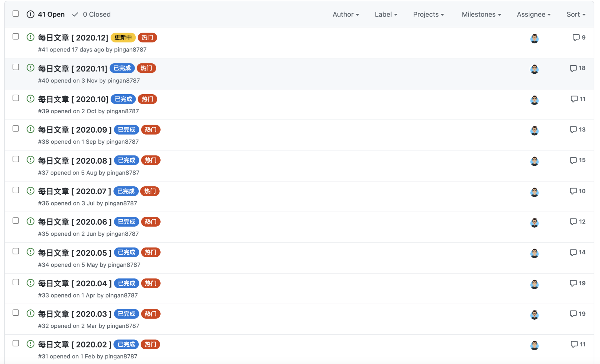Image resolution: width=600 pixels, height=364 pixels.
Task: Expand the Label filter dropdown
Action: tap(386, 14)
